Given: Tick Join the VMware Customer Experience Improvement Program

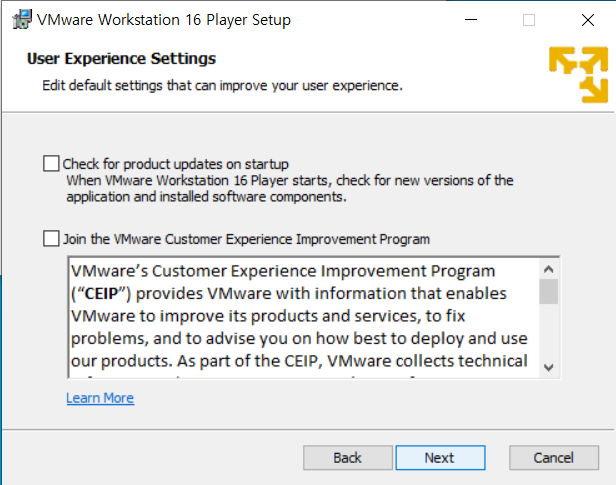Looking at the screenshot, I should 51,238.
